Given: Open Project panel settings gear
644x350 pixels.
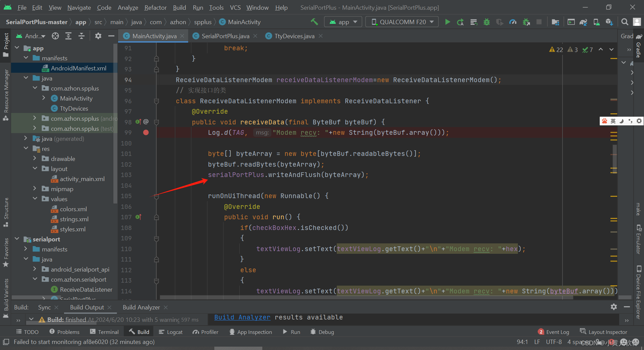Looking at the screenshot, I should [x=98, y=36].
